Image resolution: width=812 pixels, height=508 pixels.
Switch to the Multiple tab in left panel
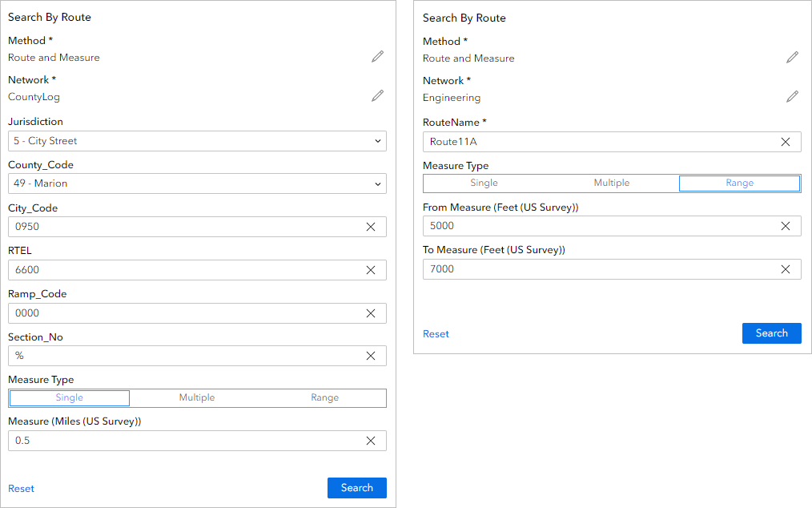[197, 397]
